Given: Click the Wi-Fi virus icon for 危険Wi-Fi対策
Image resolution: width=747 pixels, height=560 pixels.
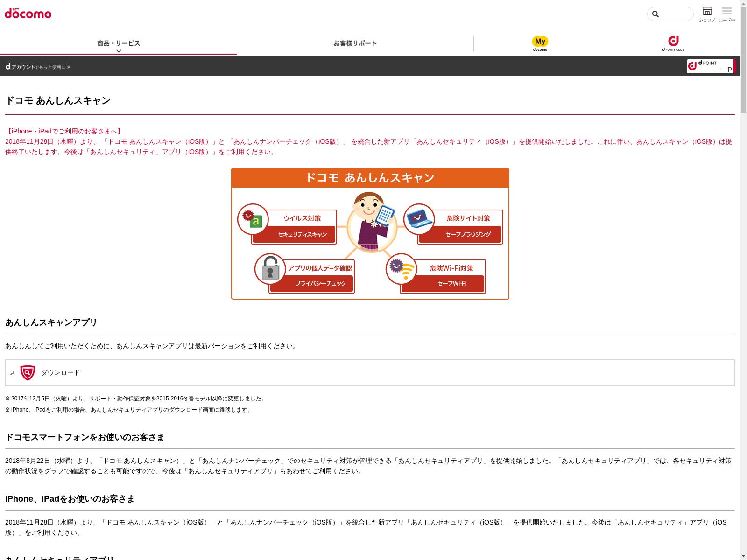Looking at the screenshot, I should [x=401, y=269].
